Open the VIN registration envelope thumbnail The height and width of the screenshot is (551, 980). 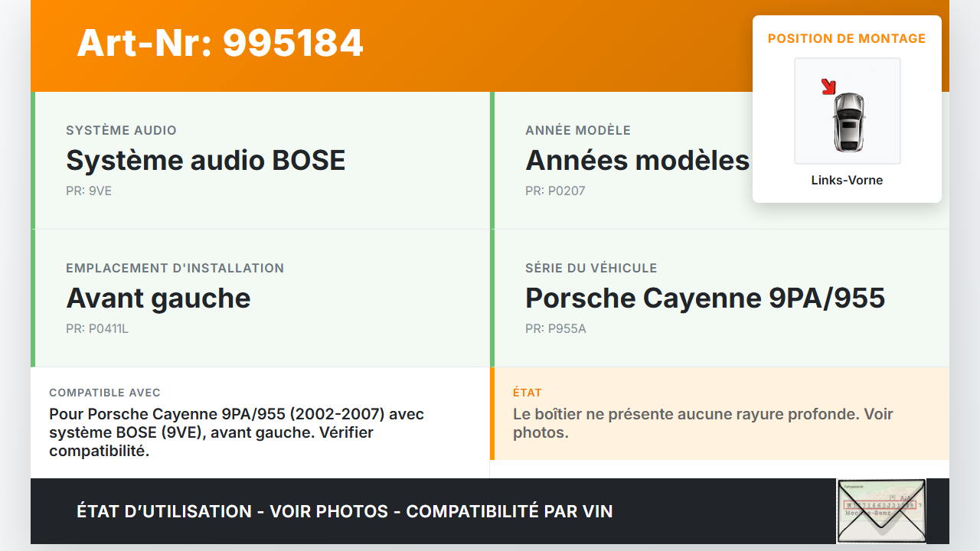click(x=881, y=510)
